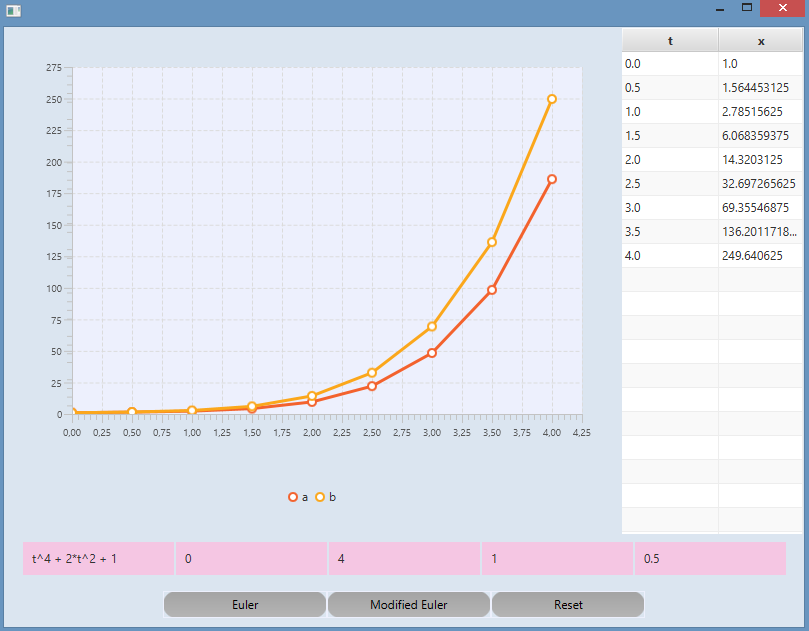Reset the chart and table
This screenshot has height=631, width=809.
pyautogui.click(x=568, y=604)
